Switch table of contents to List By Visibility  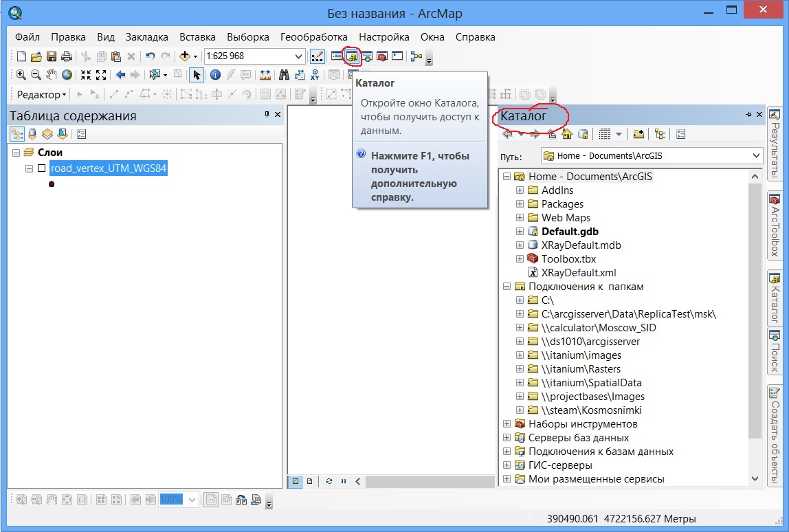(x=47, y=134)
